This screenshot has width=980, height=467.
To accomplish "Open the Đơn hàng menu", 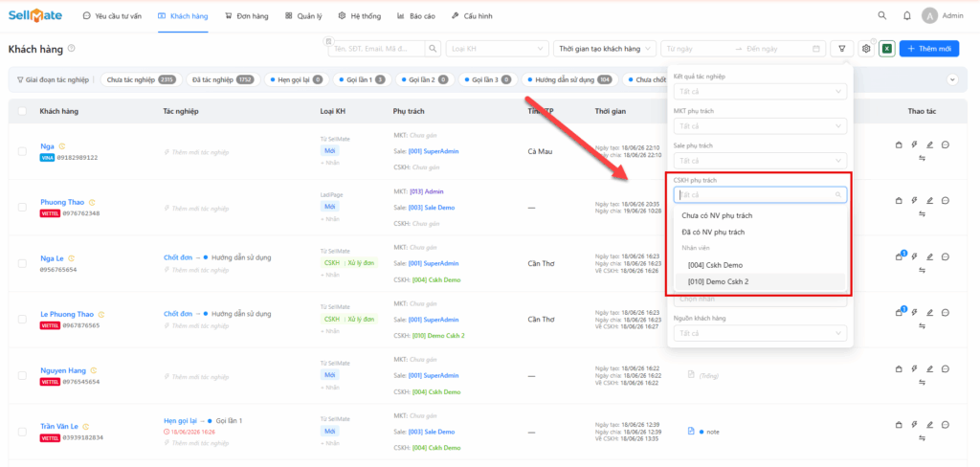I will click(x=247, y=16).
